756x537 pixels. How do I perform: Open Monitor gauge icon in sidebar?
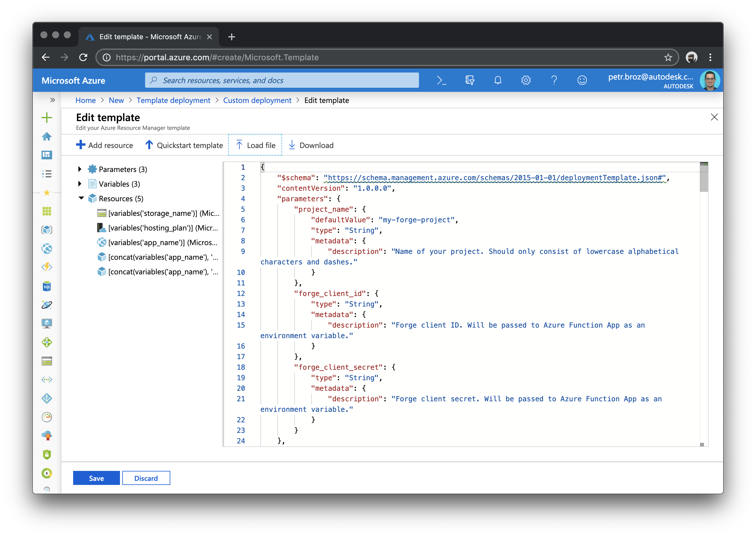[x=47, y=417]
